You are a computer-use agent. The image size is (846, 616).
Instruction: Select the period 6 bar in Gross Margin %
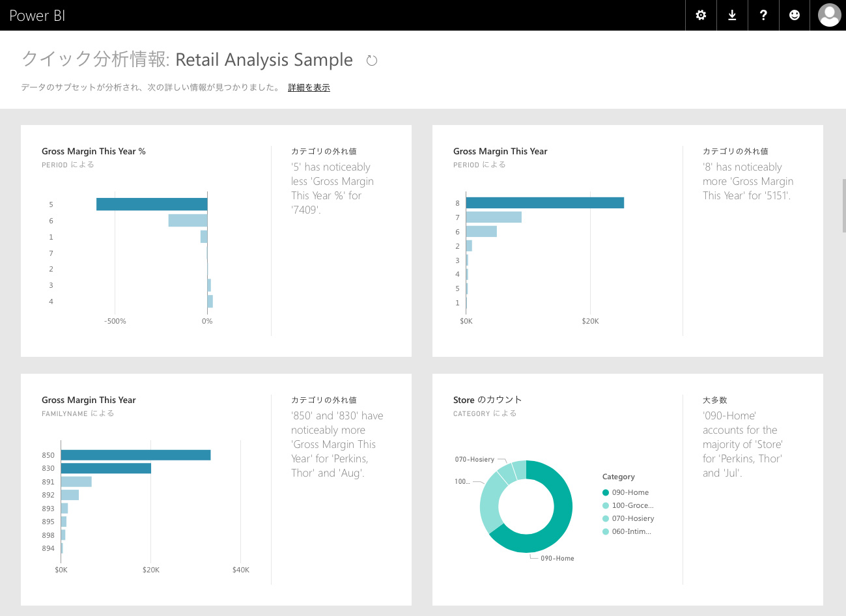tap(188, 221)
